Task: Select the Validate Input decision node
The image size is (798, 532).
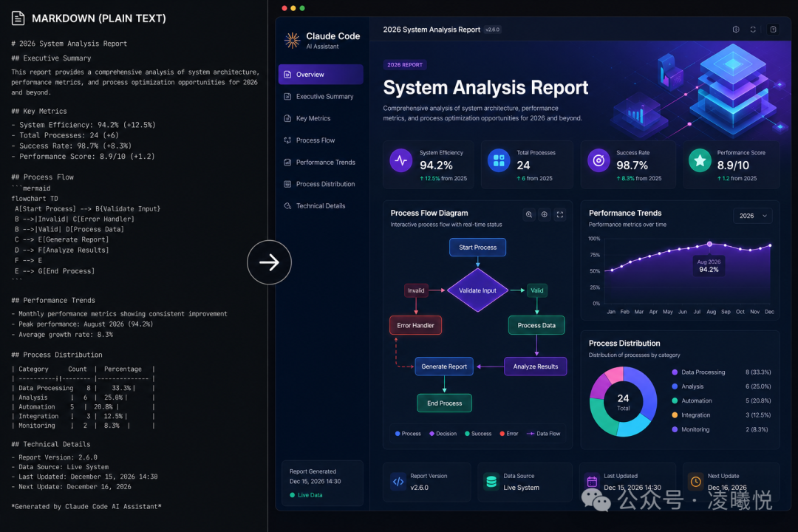Action: pyautogui.click(x=477, y=290)
